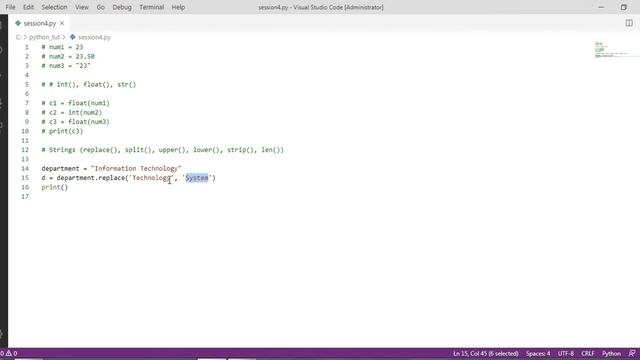
Task: Click '# print(c3)' comment line
Action: 62,131
